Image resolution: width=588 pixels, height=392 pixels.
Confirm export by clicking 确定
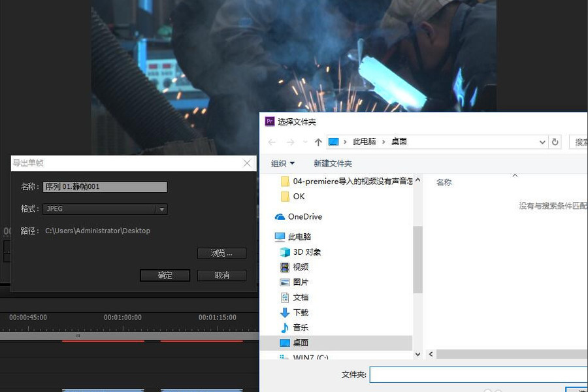click(164, 275)
